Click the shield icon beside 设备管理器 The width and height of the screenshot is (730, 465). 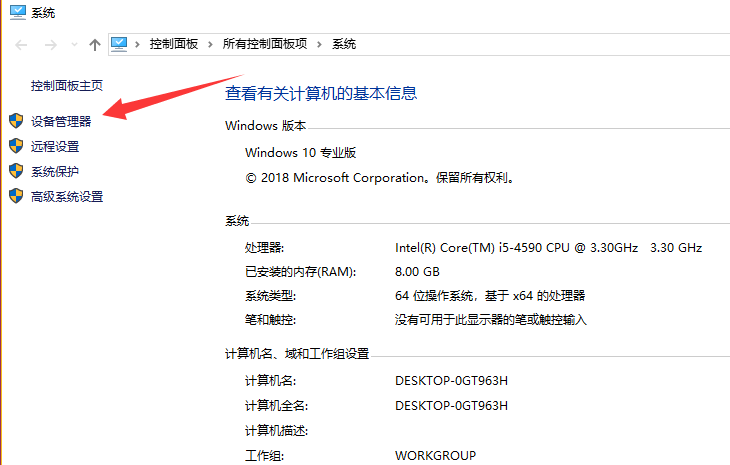(x=16, y=121)
